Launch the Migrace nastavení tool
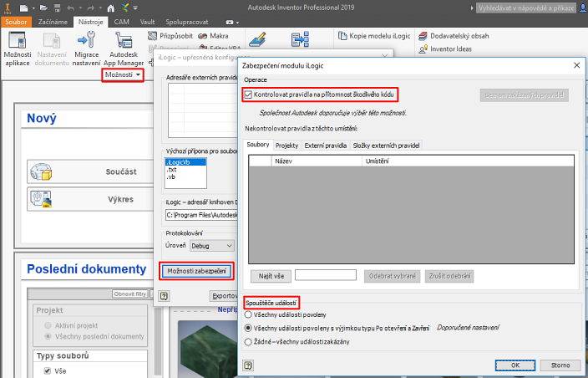This screenshot has width=588, height=378. (86, 49)
